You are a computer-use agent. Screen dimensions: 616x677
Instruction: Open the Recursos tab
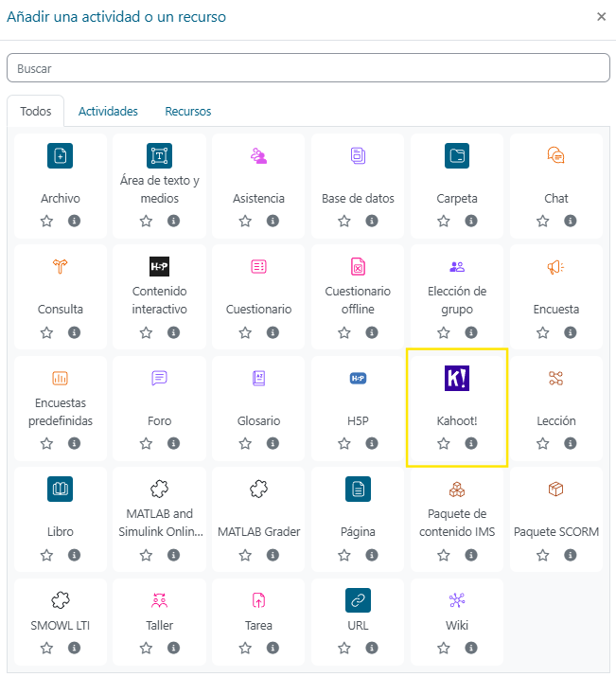click(188, 112)
